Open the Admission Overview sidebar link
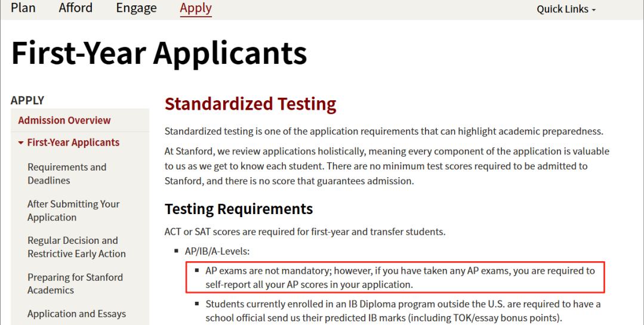This screenshot has width=644, height=325. (x=64, y=120)
